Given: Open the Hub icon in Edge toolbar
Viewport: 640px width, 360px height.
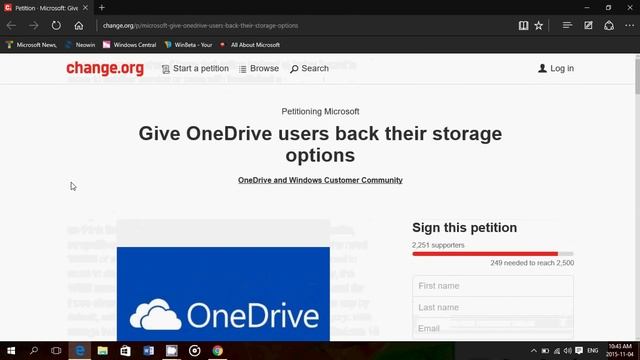Looking at the screenshot, I should [x=567, y=25].
